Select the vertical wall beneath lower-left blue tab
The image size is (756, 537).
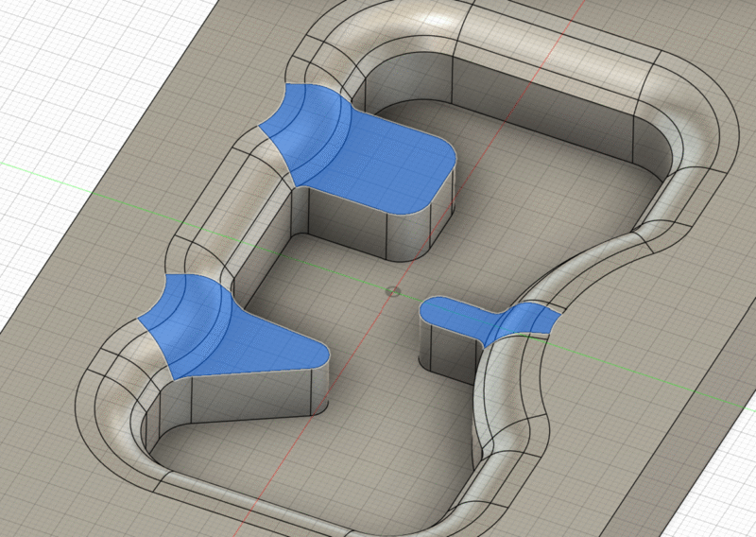point(246,397)
